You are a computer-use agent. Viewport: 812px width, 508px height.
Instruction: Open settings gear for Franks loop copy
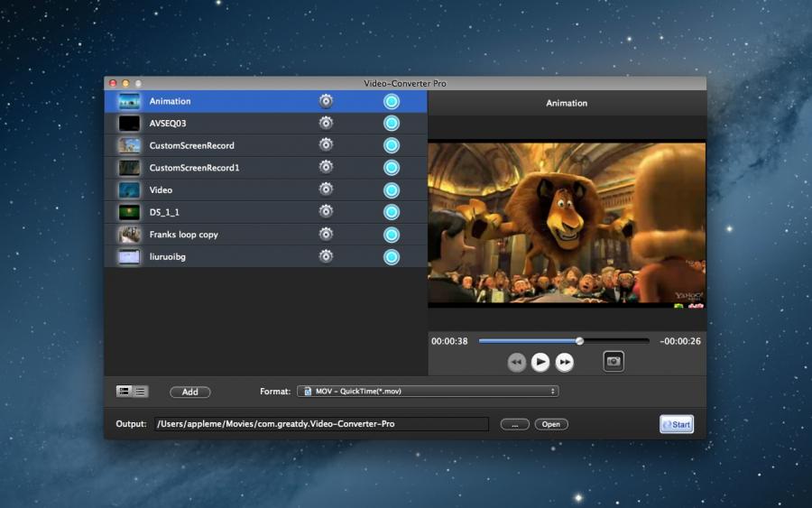[326, 234]
